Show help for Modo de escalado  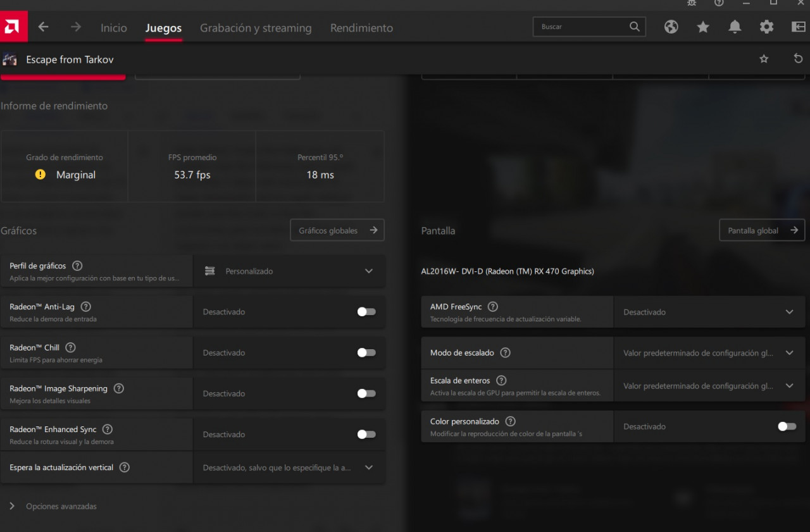point(505,353)
